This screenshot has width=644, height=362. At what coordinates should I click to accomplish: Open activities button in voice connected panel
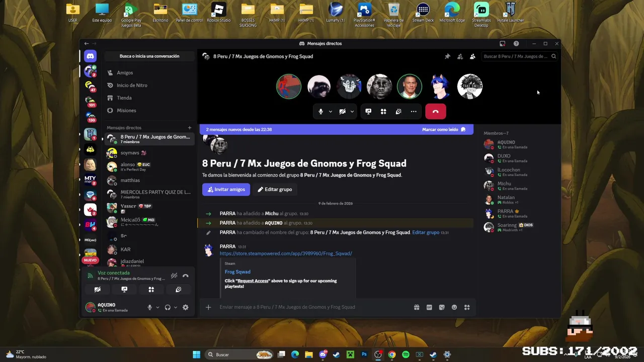point(151,290)
